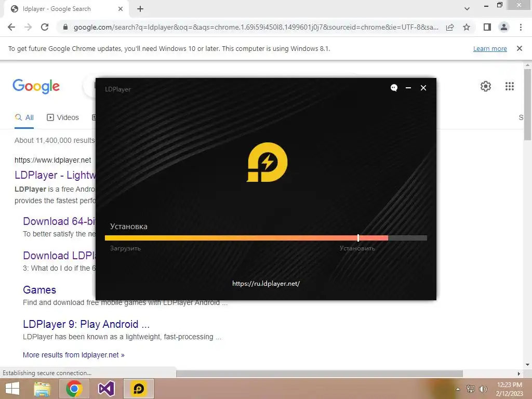Reload the Chrome page
The height and width of the screenshot is (399, 532).
pyautogui.click(x=45, y=27)
